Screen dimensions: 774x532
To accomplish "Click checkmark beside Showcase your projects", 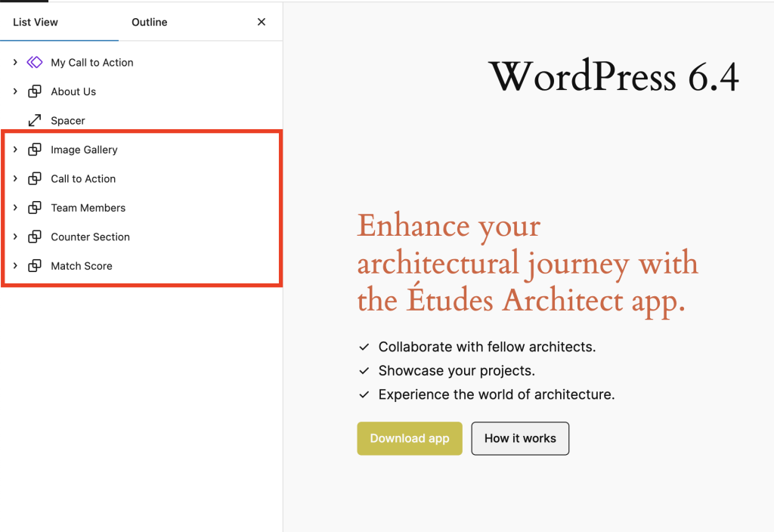I will click(364, 370).
